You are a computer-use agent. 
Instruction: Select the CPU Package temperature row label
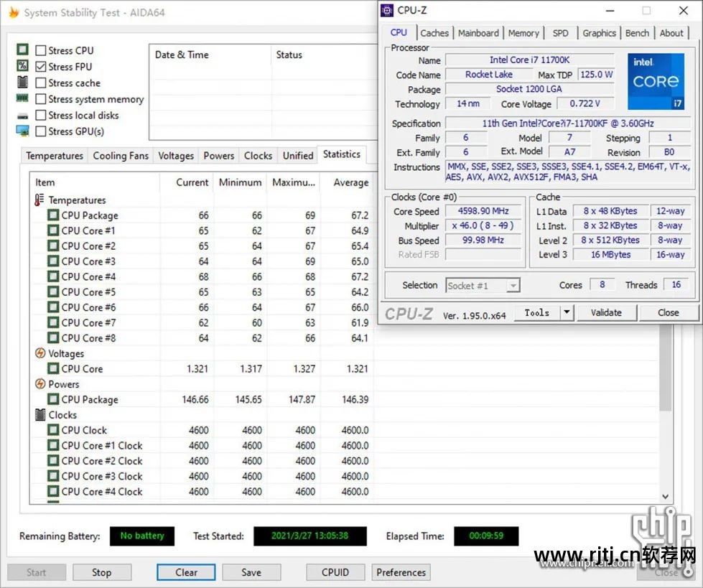[90, 215]
